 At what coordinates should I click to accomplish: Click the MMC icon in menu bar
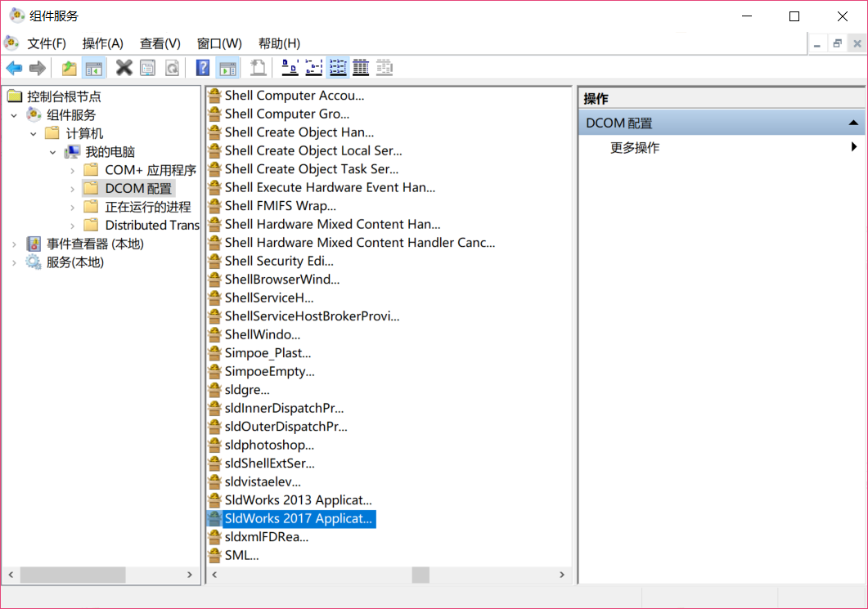coord(11,43)
